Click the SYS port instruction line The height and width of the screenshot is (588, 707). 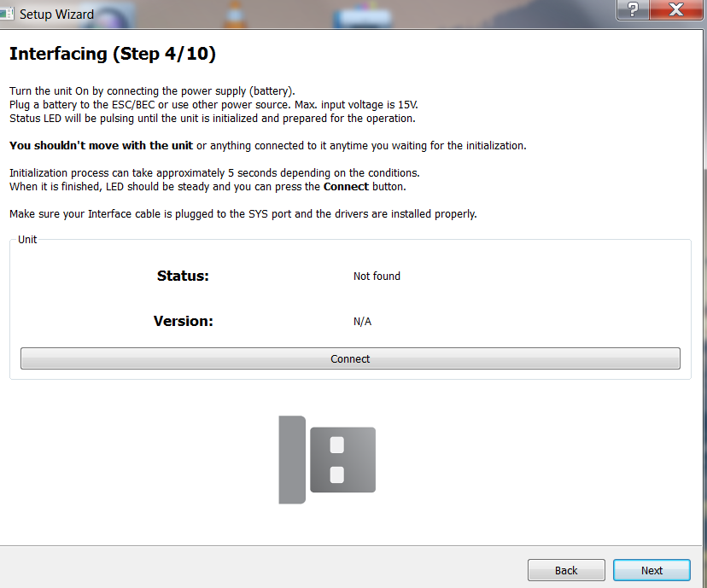pos(242,214)
